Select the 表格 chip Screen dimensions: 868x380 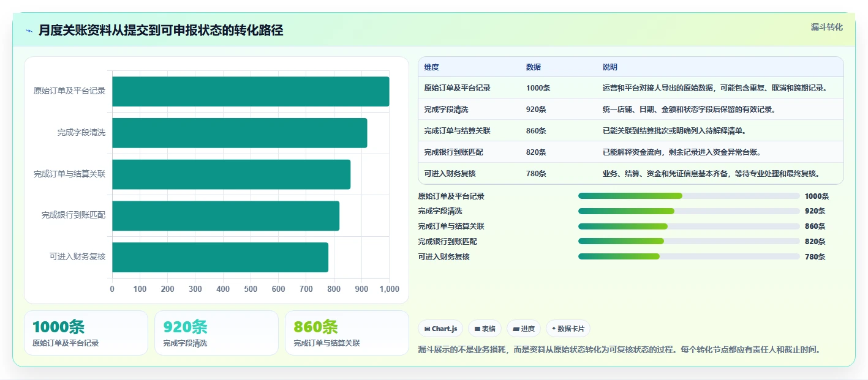pos(485,329)
